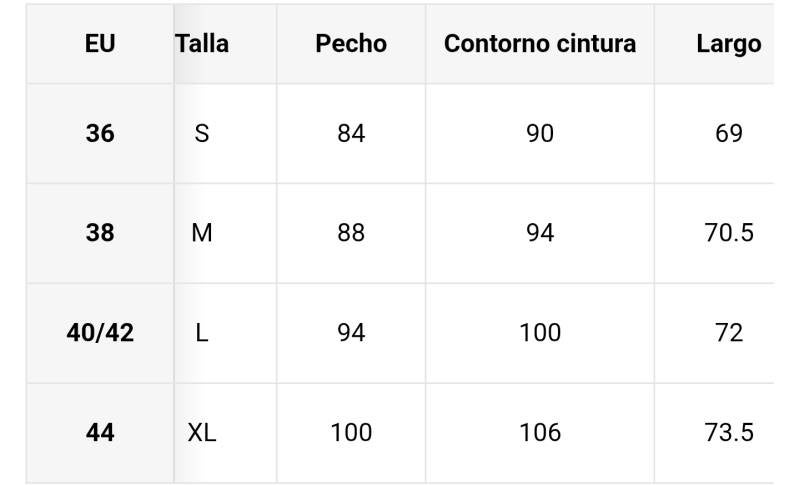Click the S size cell
This screenshot has height=485, width=799.
coord(202,133)
